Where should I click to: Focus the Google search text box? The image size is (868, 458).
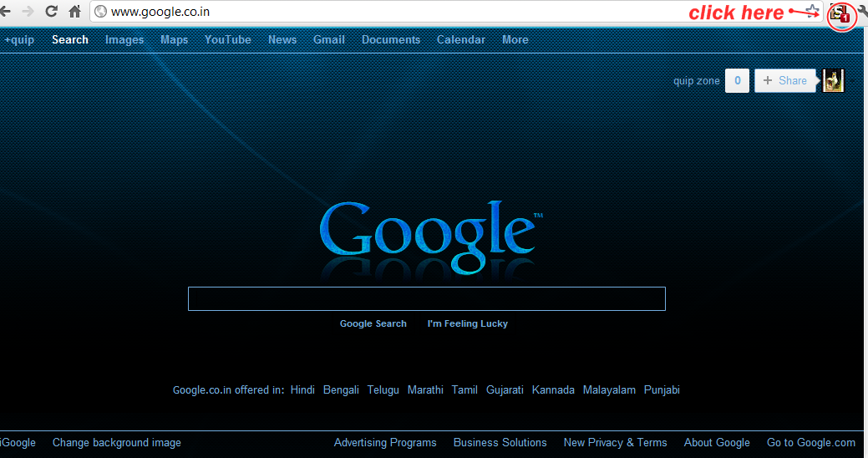427,299
